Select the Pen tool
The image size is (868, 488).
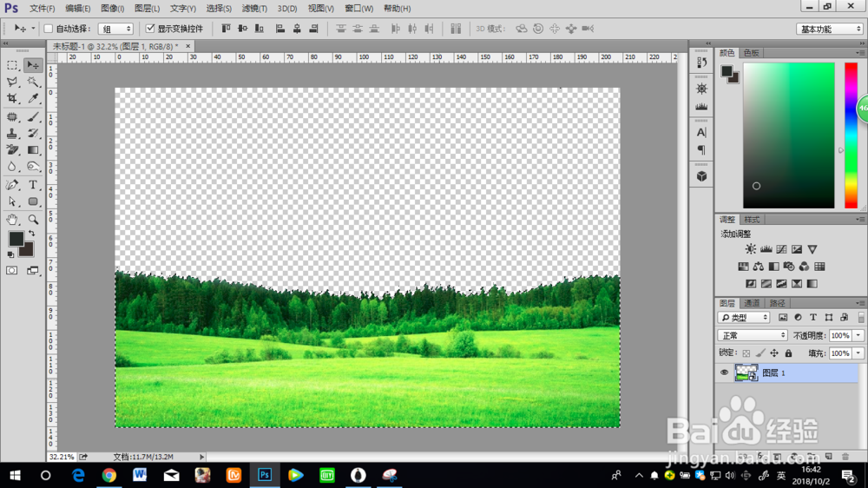(x=12, y=185)
